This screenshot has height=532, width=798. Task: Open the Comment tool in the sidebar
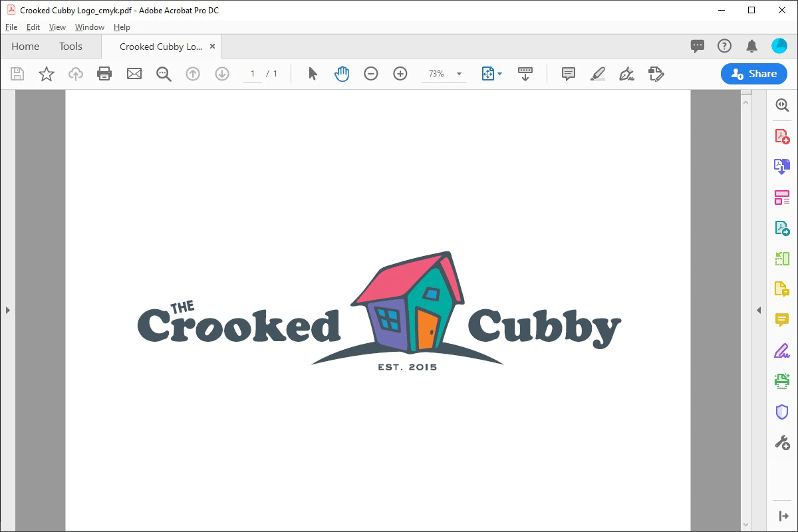click(782, 320)
